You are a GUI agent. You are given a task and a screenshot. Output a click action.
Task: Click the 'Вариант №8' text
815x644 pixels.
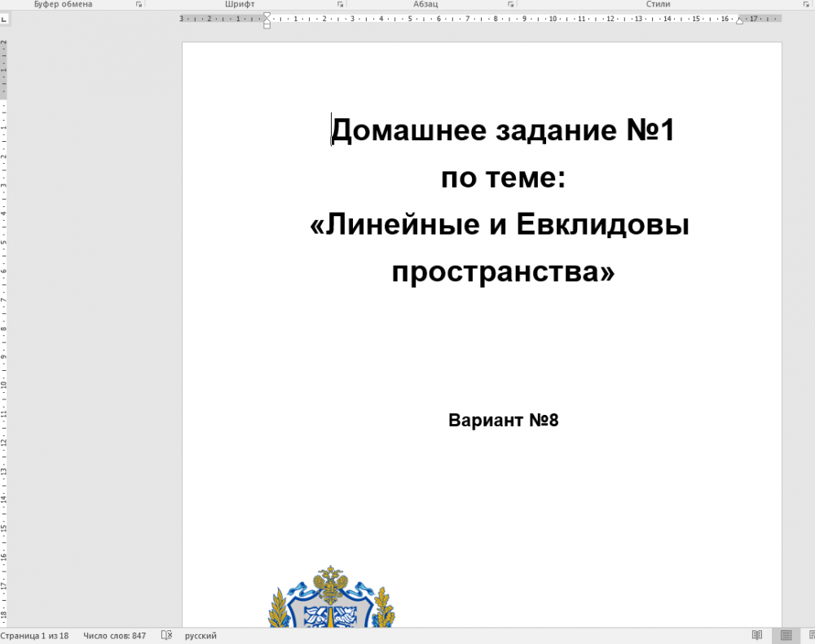pos(503,421)
